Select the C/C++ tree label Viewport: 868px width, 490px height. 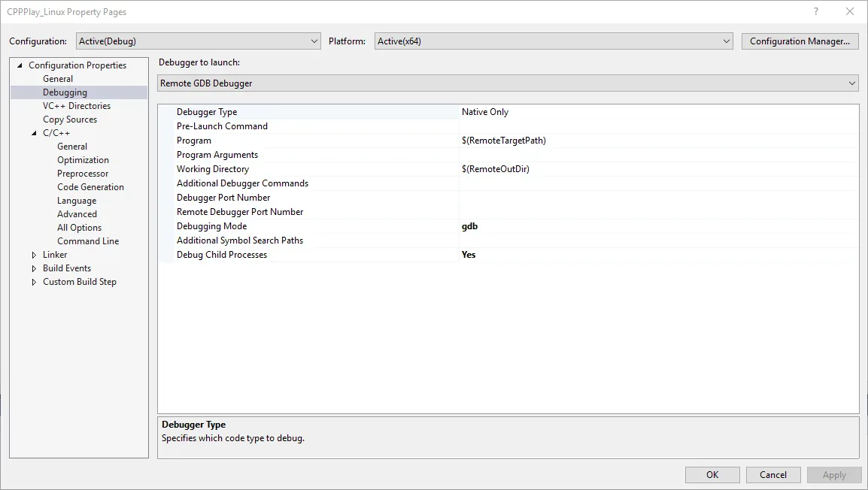point(56,133)
